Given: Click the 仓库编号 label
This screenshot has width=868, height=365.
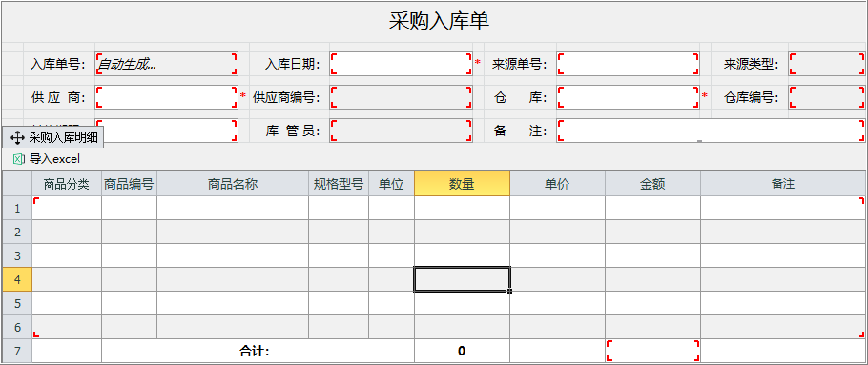Looking at the screenshot, I should tap(752, 98).
